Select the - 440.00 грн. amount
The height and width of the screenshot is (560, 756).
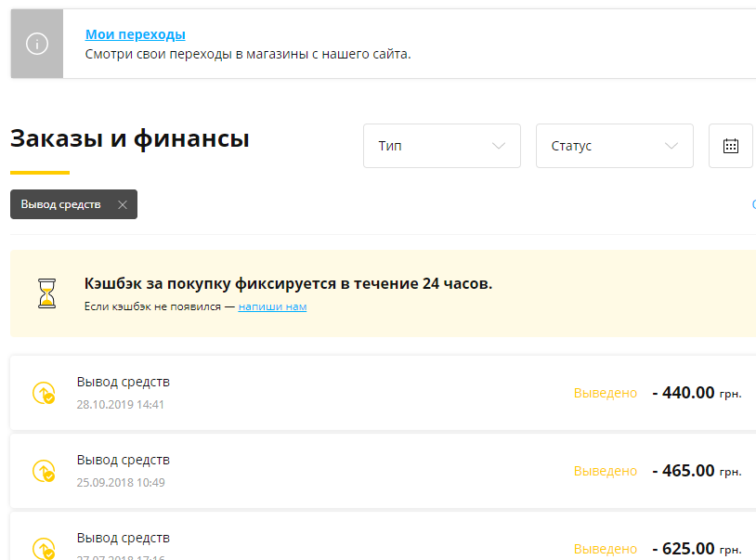pos(697,393)
